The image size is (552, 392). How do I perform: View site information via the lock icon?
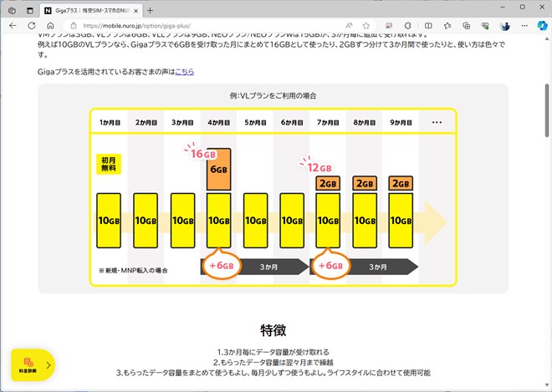[x=74, y=26]
